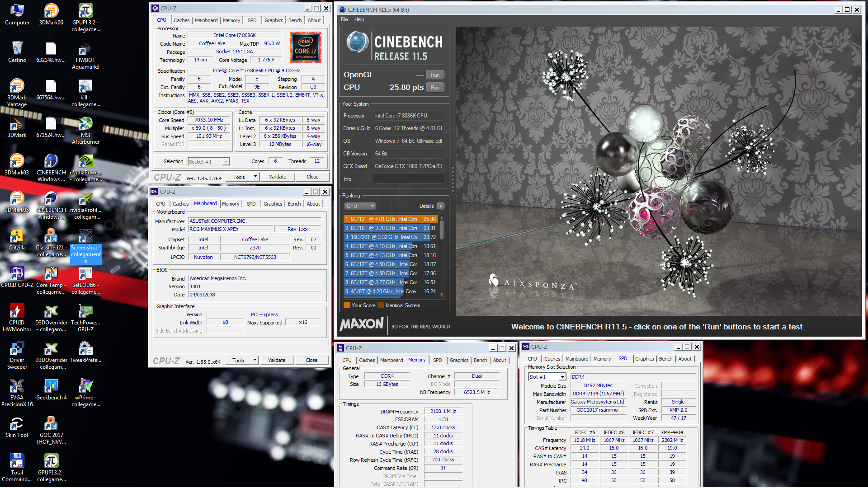Click the Intel Core i7 processor logo

pos(306,47)
